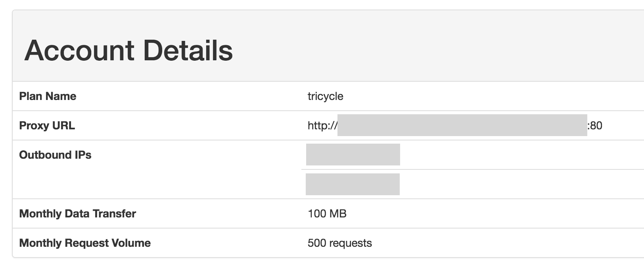644x269 pixels.
Task: Select the Proxy URL label
Action: coord(47,126)
